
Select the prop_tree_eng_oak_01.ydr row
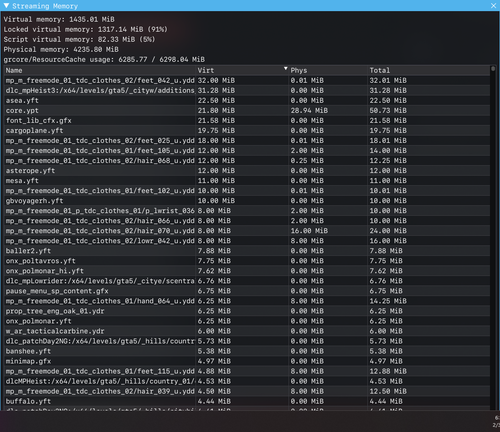tap(247, 311)
